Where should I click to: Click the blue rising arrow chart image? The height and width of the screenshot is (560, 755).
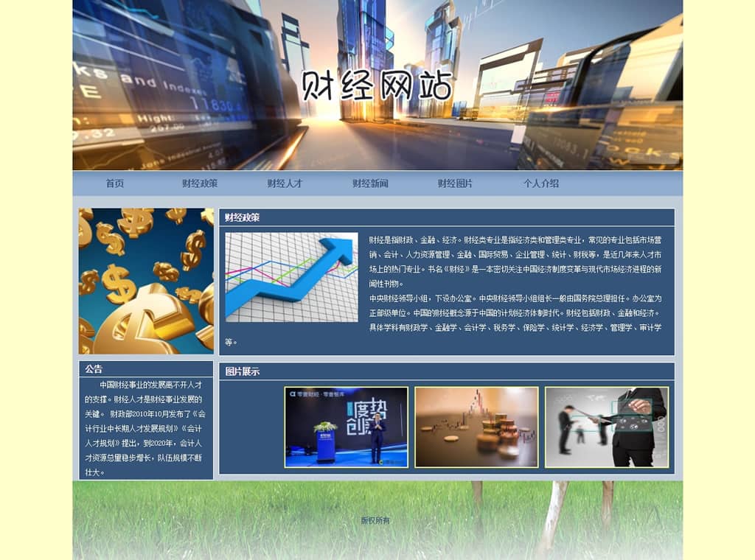[291, 277]
